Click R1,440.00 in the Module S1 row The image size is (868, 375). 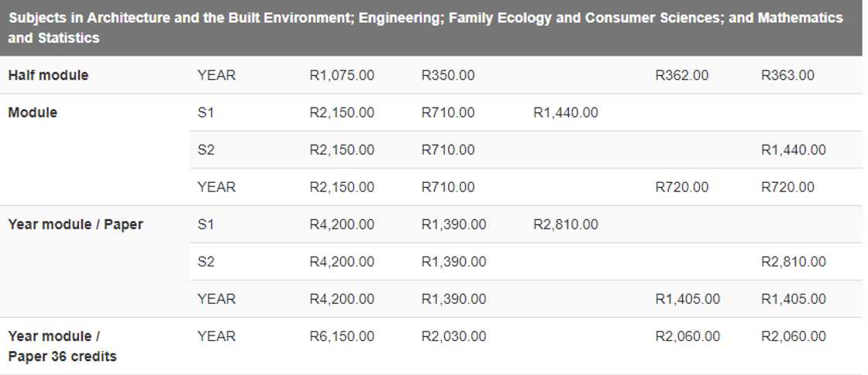(566, 112)
